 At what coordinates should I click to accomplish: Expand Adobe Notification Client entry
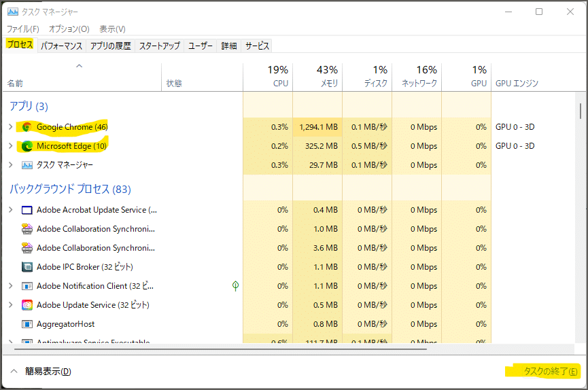pyautogui.click(x=10, y=286)
